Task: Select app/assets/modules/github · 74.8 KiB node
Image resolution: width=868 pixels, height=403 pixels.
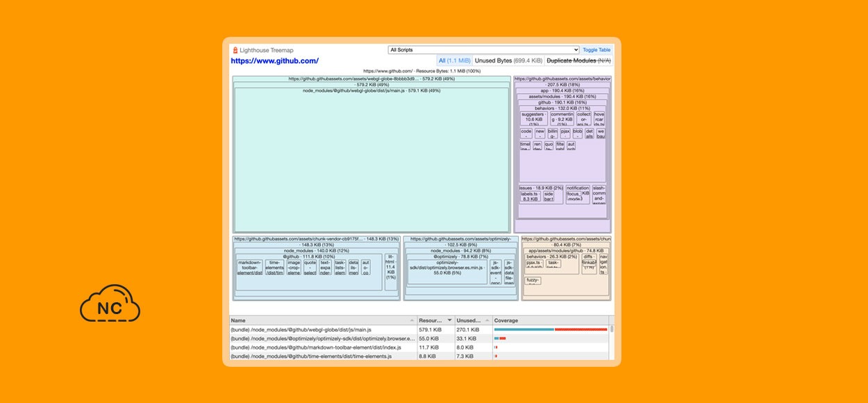Action: tap(566, 251)
